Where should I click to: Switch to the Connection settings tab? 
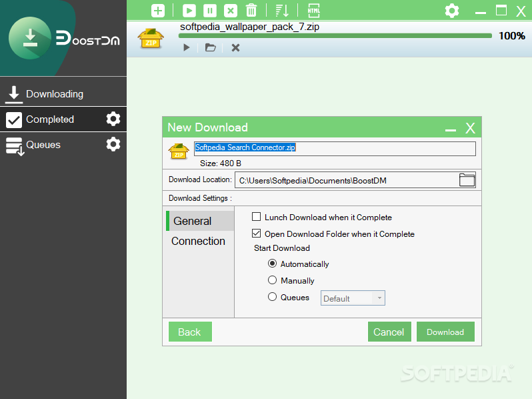click(198, 241)
